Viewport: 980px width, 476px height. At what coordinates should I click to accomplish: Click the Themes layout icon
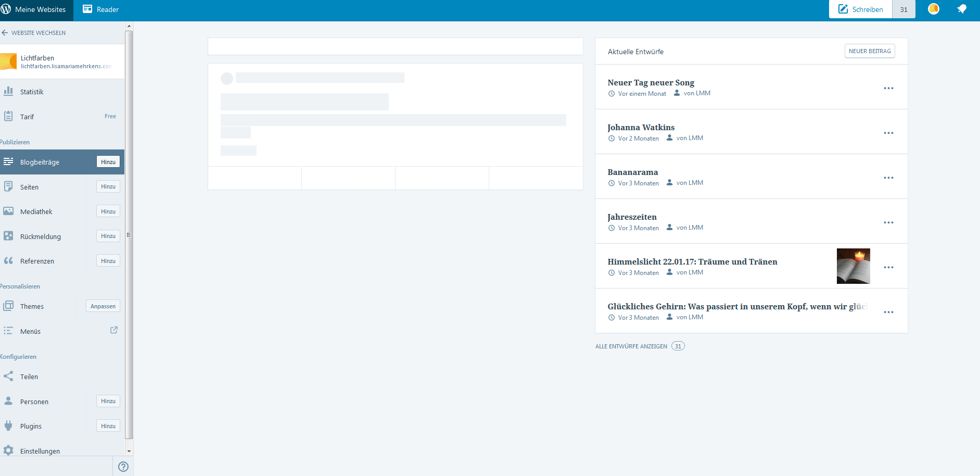(8, 306)
